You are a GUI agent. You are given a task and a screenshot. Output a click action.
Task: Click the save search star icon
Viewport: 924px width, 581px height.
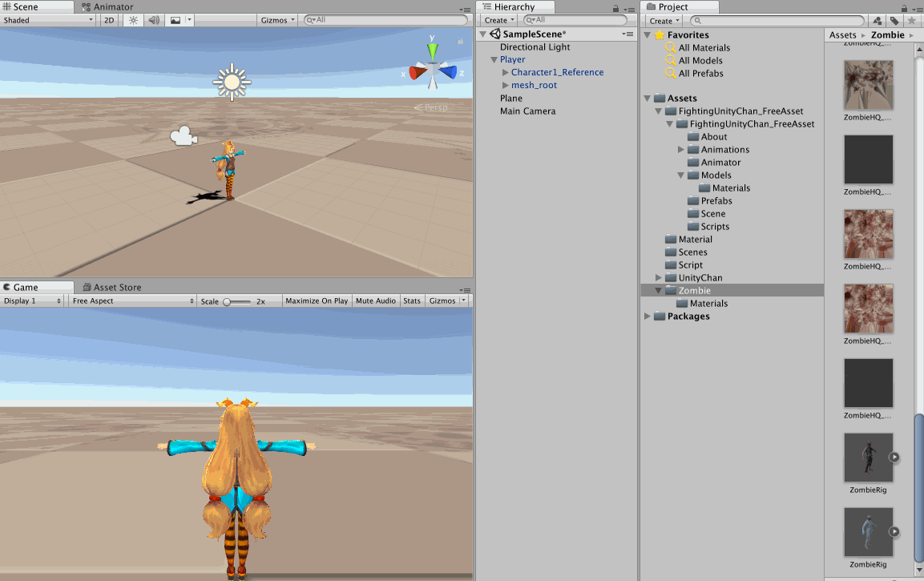(x=911, y=21)
